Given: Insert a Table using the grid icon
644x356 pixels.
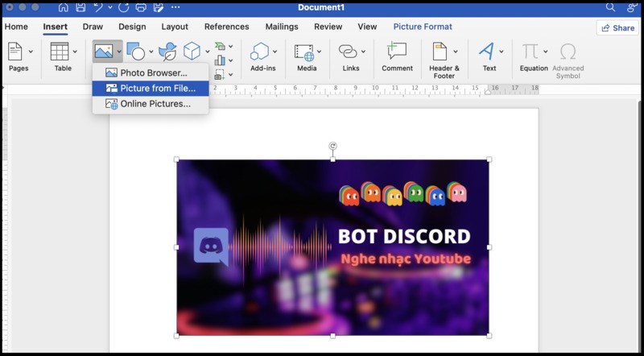Looking at the screenshot, I should click(60, 52).
